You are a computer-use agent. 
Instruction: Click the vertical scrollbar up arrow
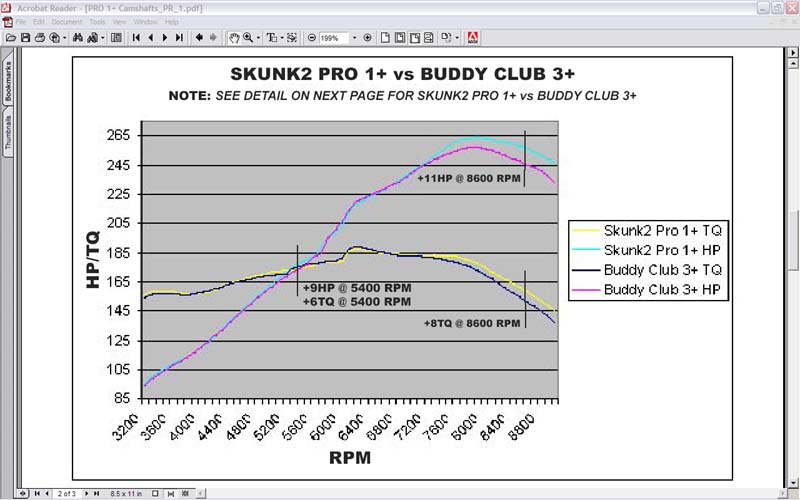point(793,64)
